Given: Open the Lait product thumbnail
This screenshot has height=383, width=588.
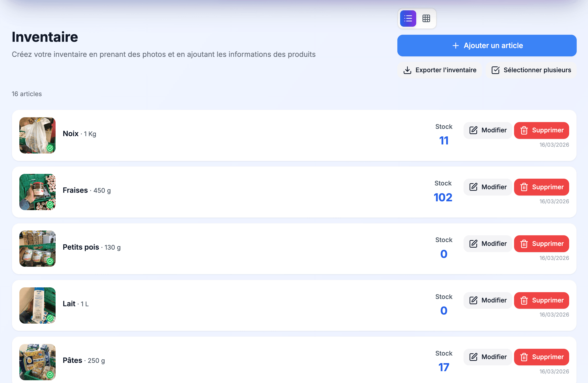Looking at the screenshot, I should (x=37, y=305).
